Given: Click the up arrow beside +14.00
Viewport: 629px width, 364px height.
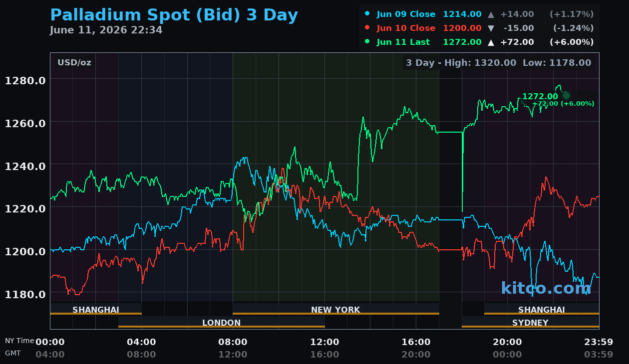Looking at the screenshot, I should coord(491,14).
